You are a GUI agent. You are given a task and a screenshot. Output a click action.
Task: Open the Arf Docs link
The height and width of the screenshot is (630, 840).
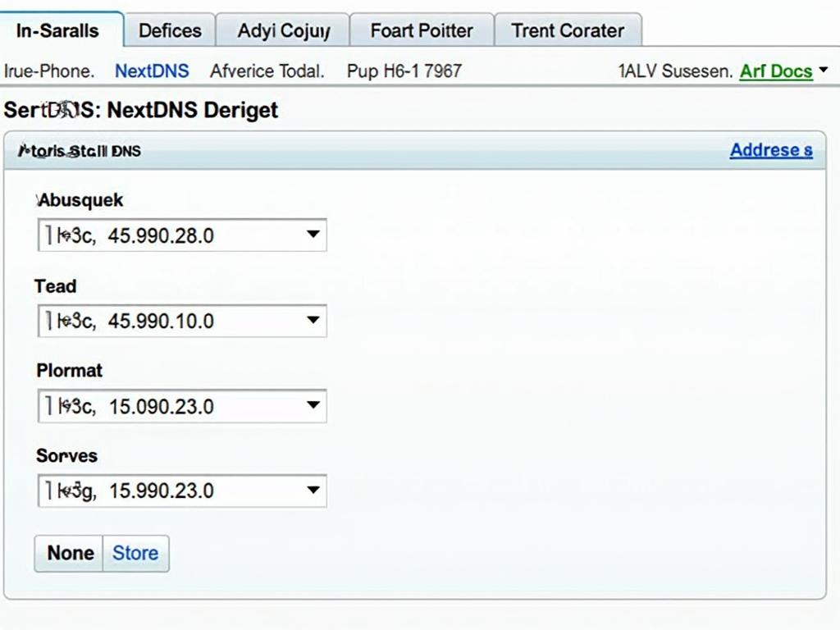click(776, 71)
